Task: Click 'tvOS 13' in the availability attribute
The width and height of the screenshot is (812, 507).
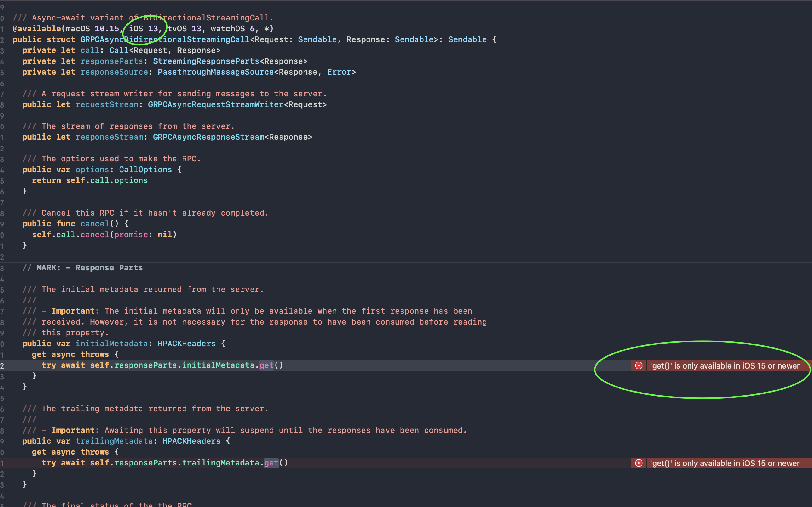Action: tap(184, 29)
